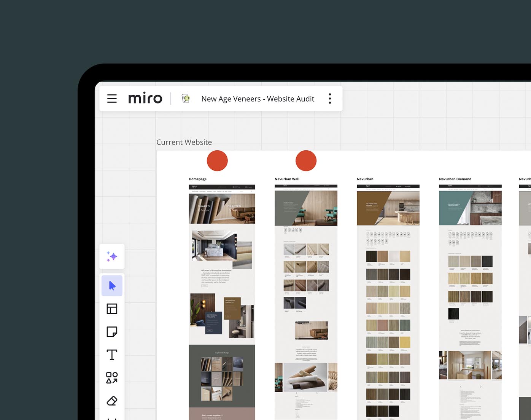
Task: Click the board icon next to title
Action: pyautogui.click(x=186, y=99)
